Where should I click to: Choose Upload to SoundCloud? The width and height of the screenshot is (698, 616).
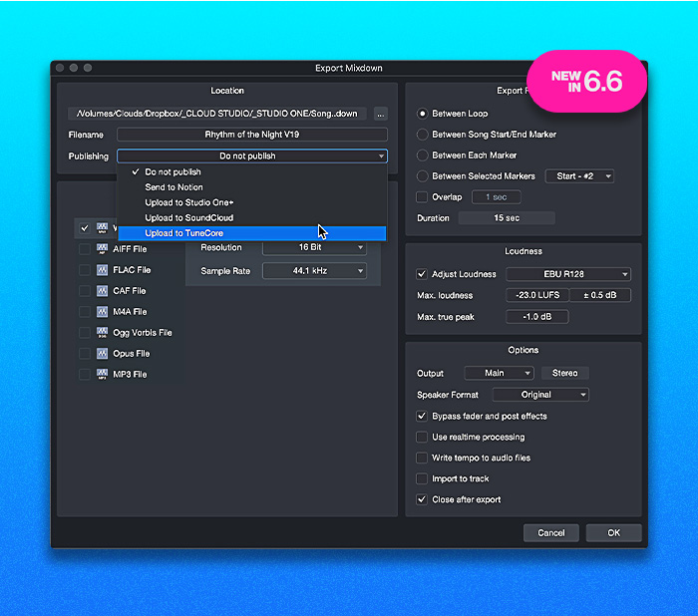(x=252, y=218)
